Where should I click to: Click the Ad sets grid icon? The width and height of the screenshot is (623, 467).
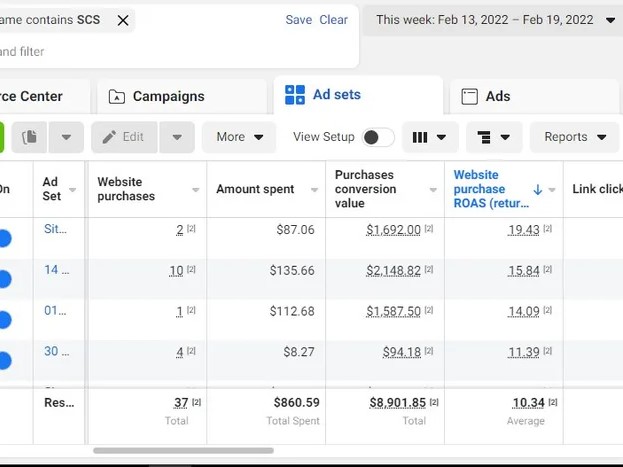295,95
